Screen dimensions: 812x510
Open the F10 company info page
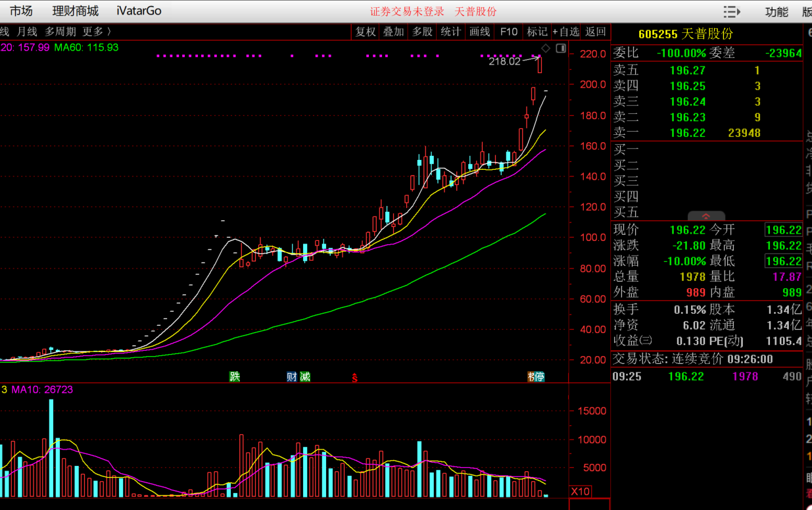509,32
